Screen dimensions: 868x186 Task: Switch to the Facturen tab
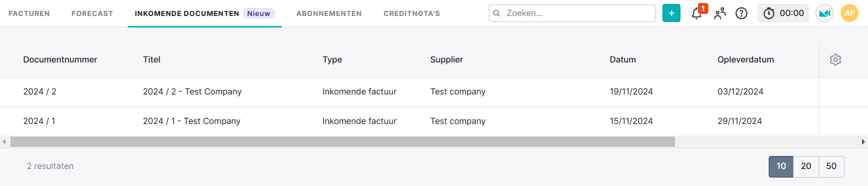tap(29, 13)
